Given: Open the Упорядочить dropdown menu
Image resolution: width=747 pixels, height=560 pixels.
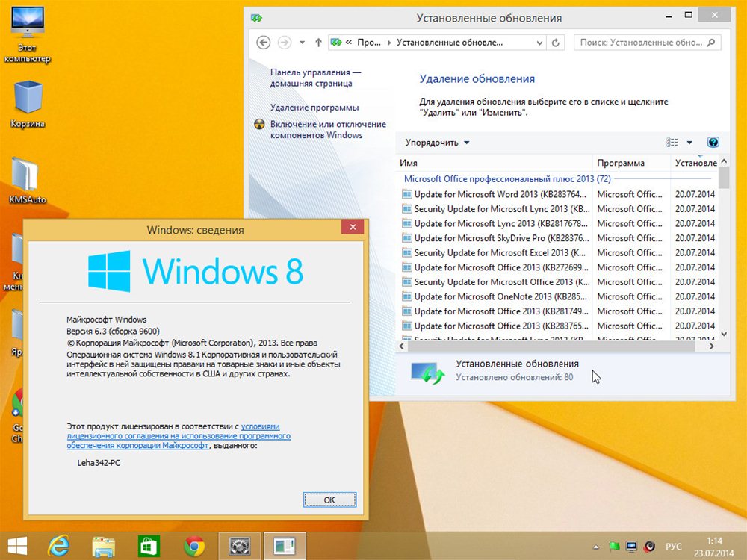Looking at the screenshot, I should (x=437, y=143).
